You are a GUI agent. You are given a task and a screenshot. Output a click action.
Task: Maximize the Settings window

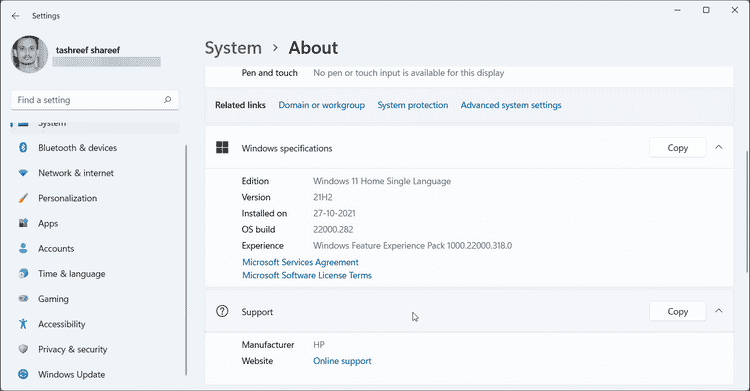click(x=706, y=10)
